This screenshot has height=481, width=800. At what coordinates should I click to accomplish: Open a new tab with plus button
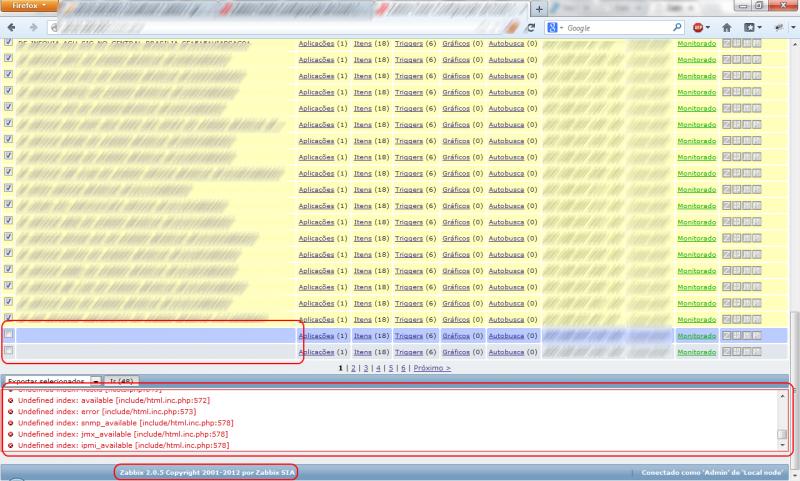tap(539, 9)
